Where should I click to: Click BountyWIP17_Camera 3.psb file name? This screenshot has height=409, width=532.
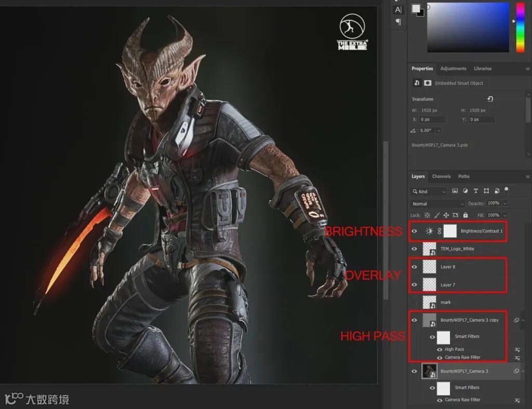440,145
